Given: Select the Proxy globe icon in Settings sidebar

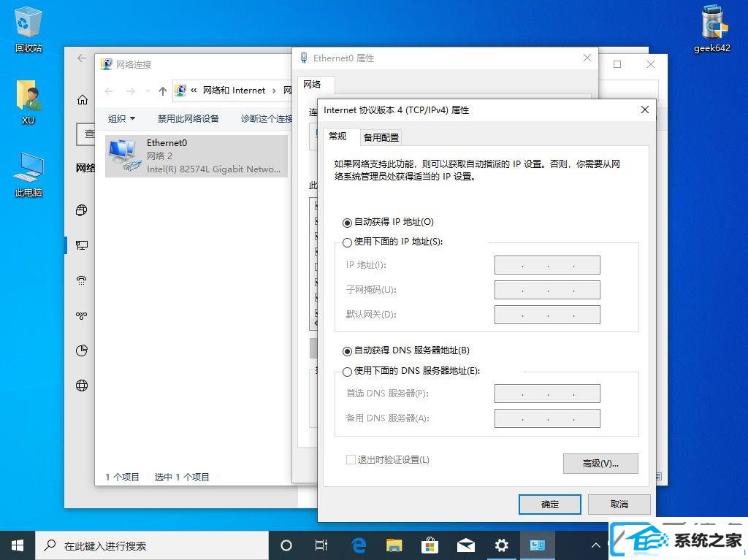Looking at the screenshot, I should [82, 386].
